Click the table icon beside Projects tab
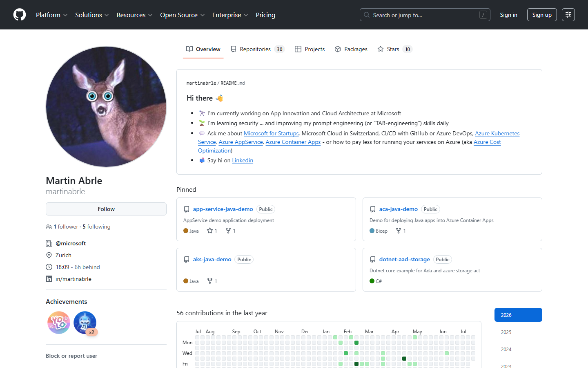Image resolution: width=588 pixels, height=368 pixels. click(x=298, y=49)
